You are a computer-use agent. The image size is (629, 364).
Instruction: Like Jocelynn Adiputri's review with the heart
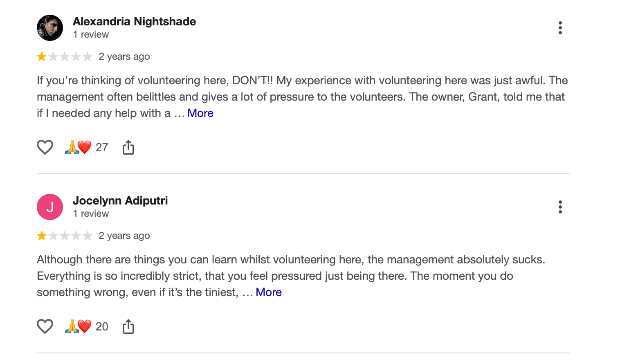[45, 326]
